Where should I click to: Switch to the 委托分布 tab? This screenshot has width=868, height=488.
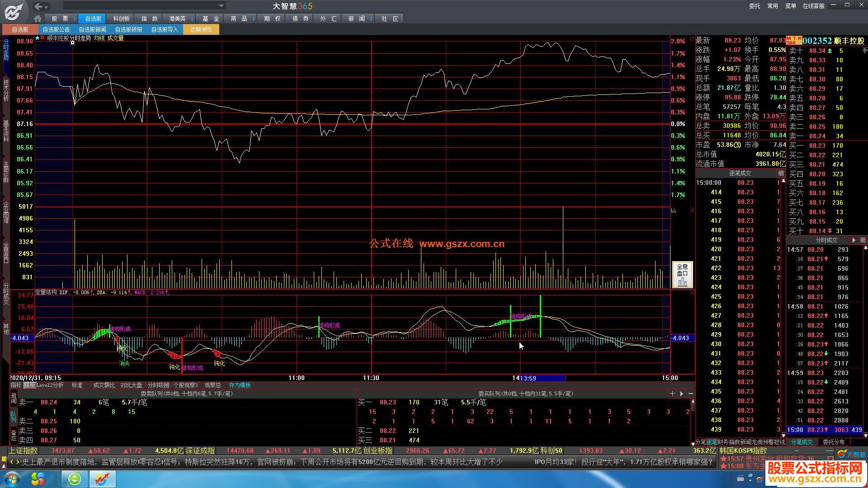[x=833, y=442]
